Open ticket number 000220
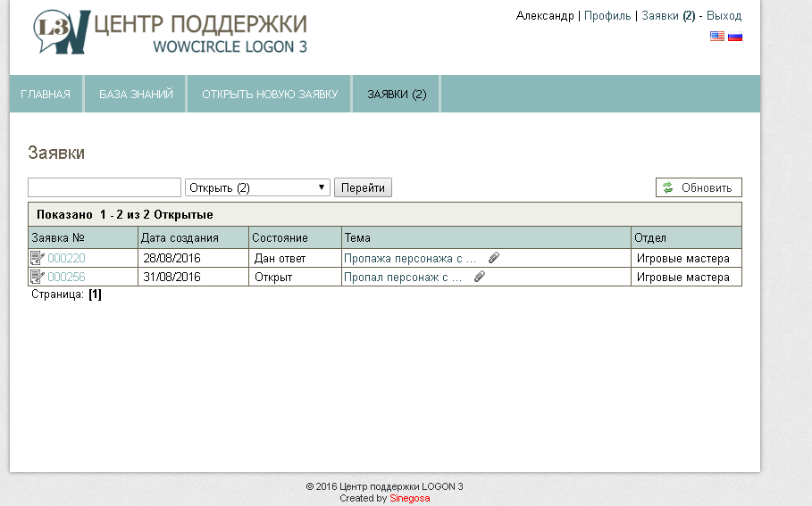The image size is (812, 506). click(66, 258)
